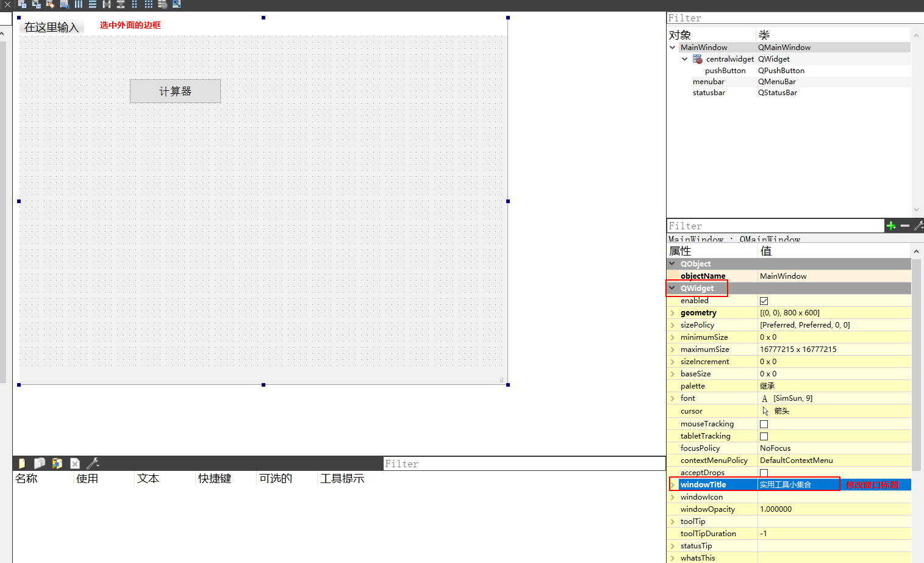The width and height of the screenshot is (924, 563).
Task: Add dynamic property with green plus
Action: point(891,226)
